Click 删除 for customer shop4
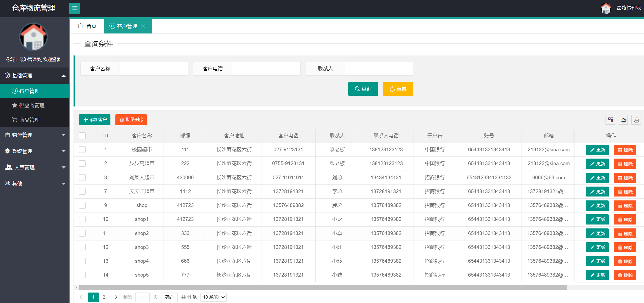Viewport: 644px width, 303px height. tap(625, 261)
